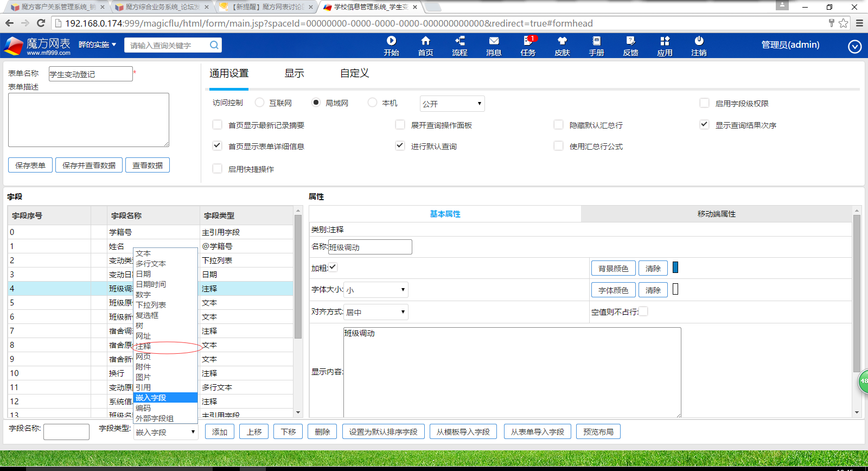This screenshot has height=471, width=868.
Task: Click the blue background color swatch
Action: (x=675, y=267)
